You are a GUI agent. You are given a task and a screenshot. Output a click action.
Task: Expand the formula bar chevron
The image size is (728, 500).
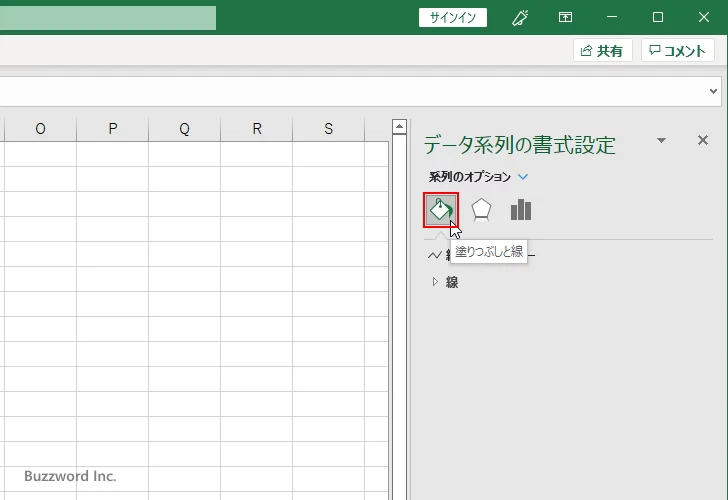(x=714, y=91)
